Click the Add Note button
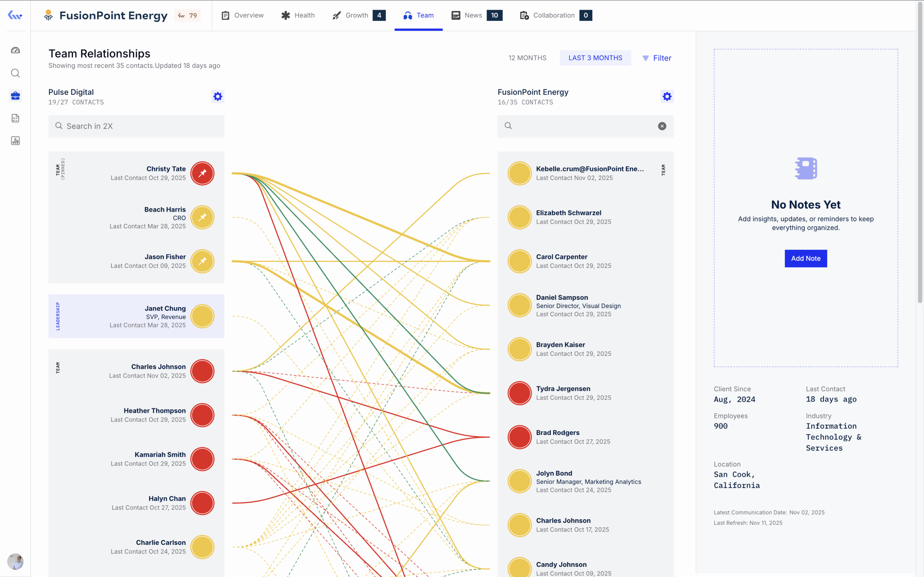The height and width of the screenshot is (577, 924). [805, 258]
